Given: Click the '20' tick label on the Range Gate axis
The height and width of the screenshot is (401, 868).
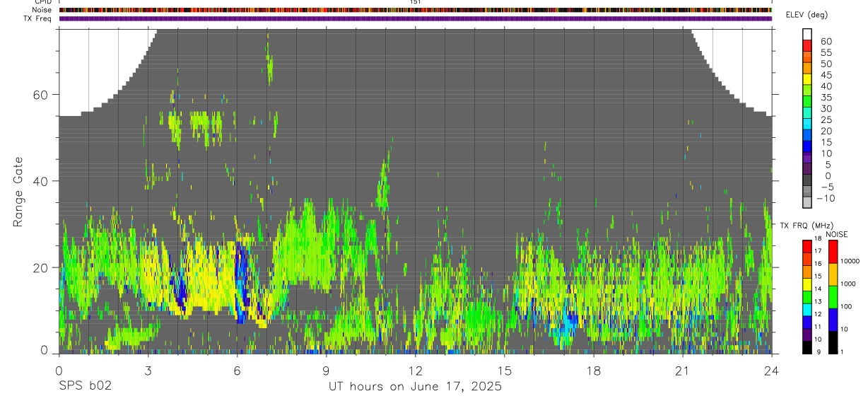Looking at the screenshot, I should [40, 267].
